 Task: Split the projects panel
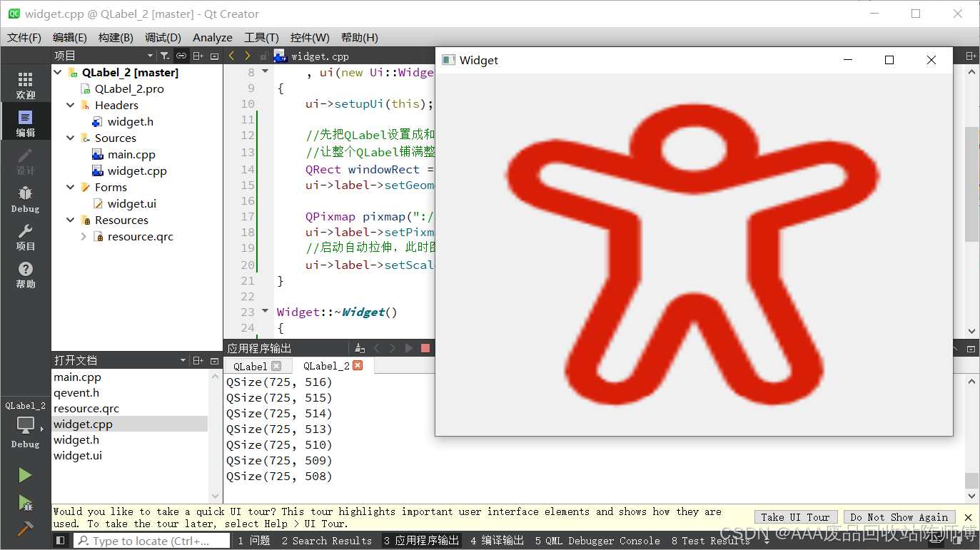[x=198, y=56]
